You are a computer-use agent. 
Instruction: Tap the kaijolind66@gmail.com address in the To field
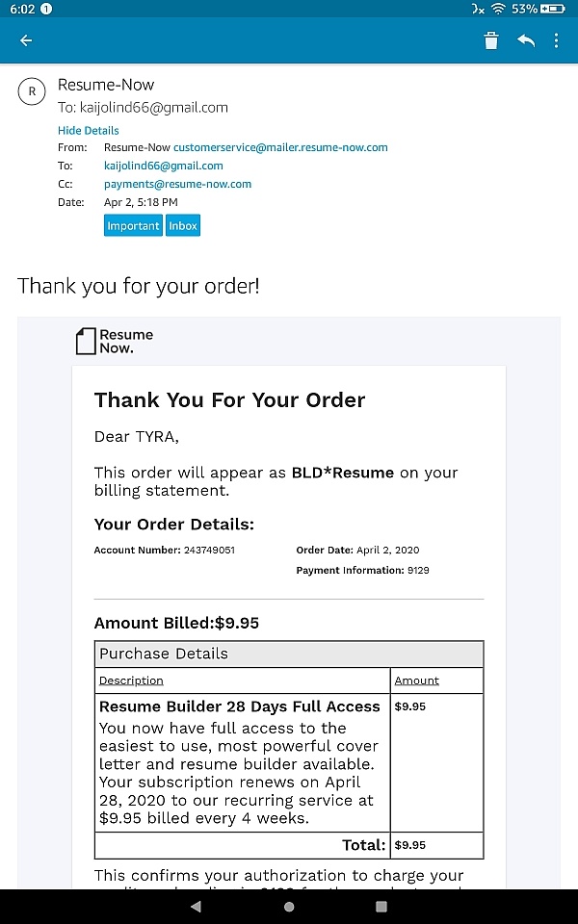(x=164, y=166)
